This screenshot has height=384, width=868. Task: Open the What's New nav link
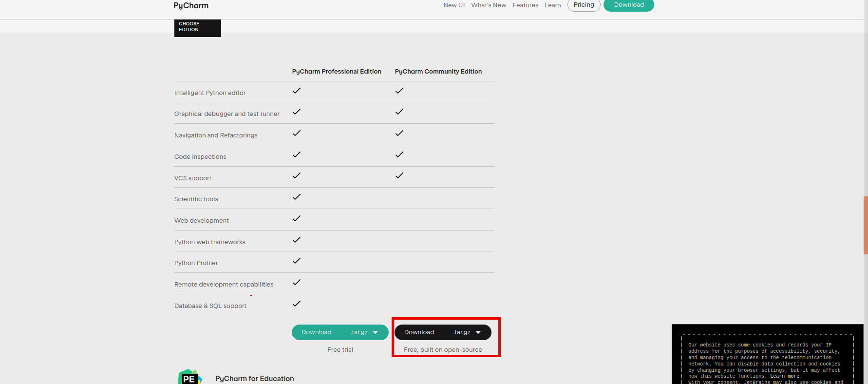pyautogui.click(x=489, y=5)
